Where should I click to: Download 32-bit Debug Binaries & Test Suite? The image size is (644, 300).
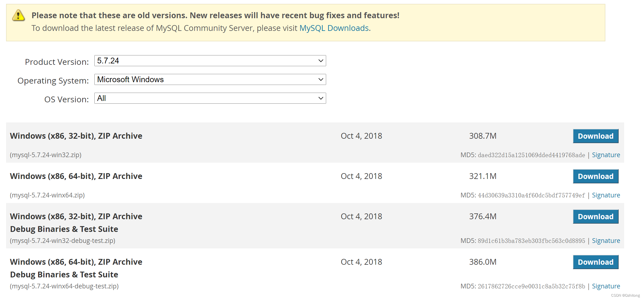tap(595, 216)
